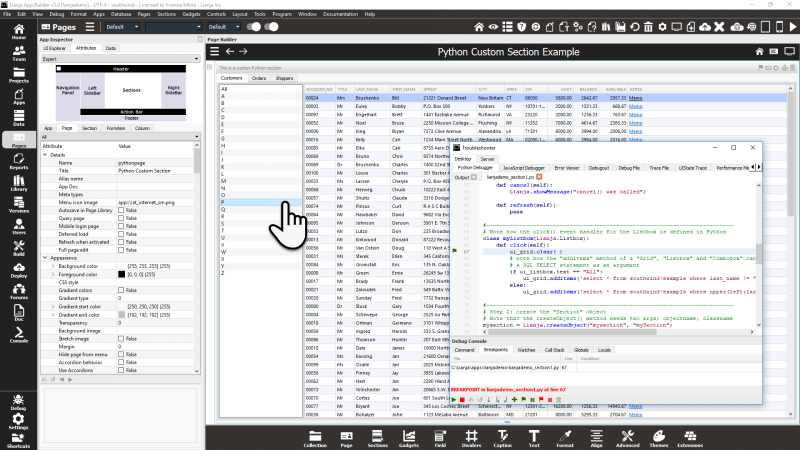Click Page Builder back arrow
800x450 pixels.
tap(229, 51)
